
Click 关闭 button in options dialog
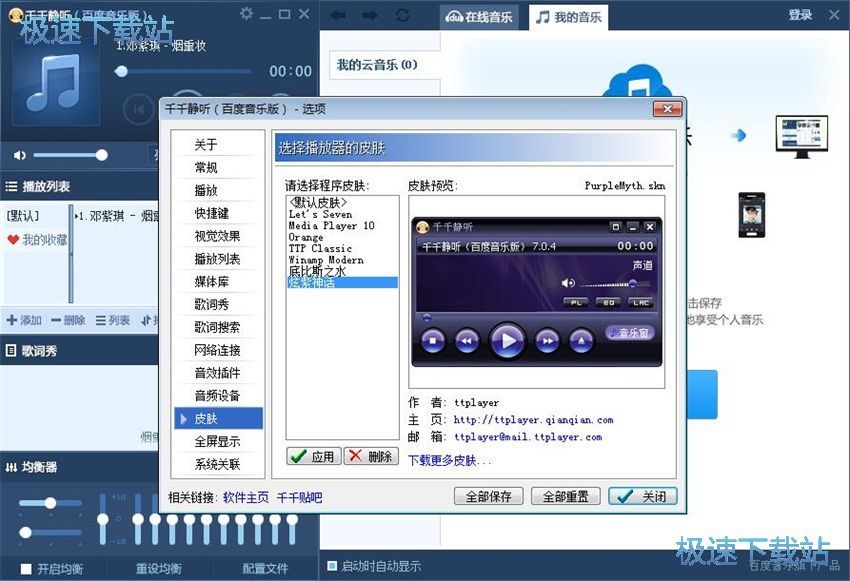point(643,496)
